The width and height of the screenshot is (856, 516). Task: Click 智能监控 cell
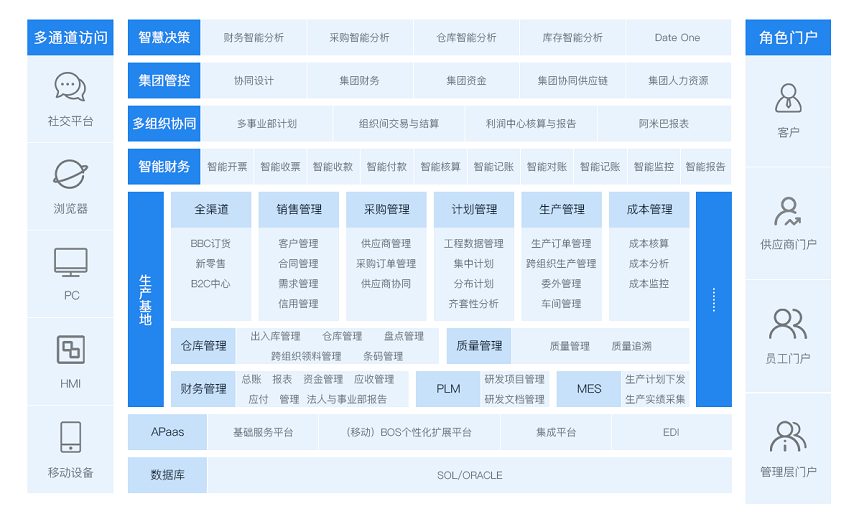[x=653, y=167]
